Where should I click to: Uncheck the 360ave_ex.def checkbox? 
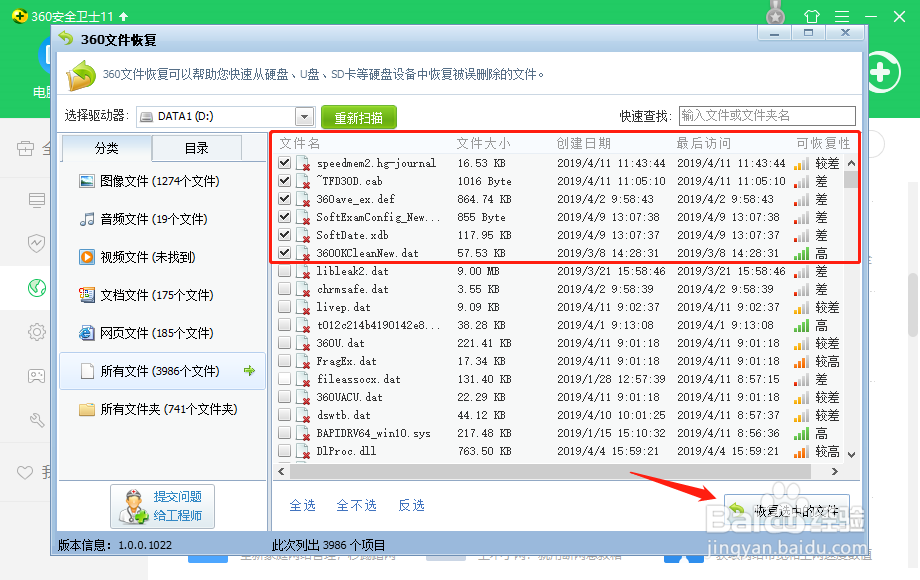pyautogui.click(x=285, y=199)
